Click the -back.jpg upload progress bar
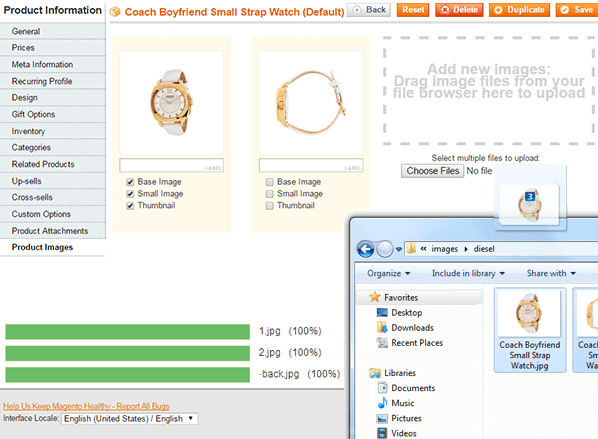Viewport: 598px width, 439px height. 128,375
